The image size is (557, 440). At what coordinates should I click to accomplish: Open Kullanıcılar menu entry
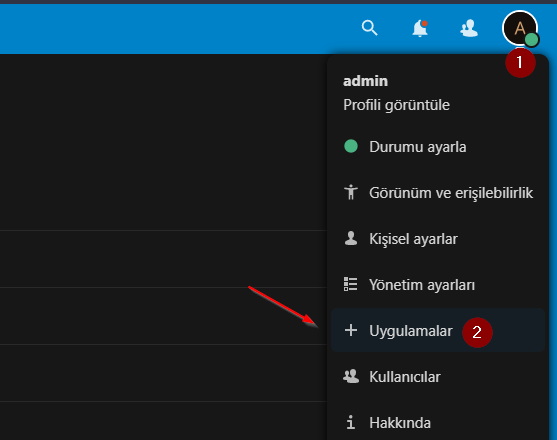click(438, 376)
